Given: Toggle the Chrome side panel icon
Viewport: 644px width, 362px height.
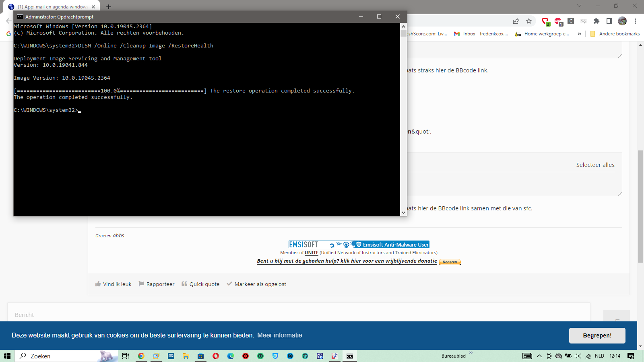Looking at the screenshot, I should pos(609,21).
